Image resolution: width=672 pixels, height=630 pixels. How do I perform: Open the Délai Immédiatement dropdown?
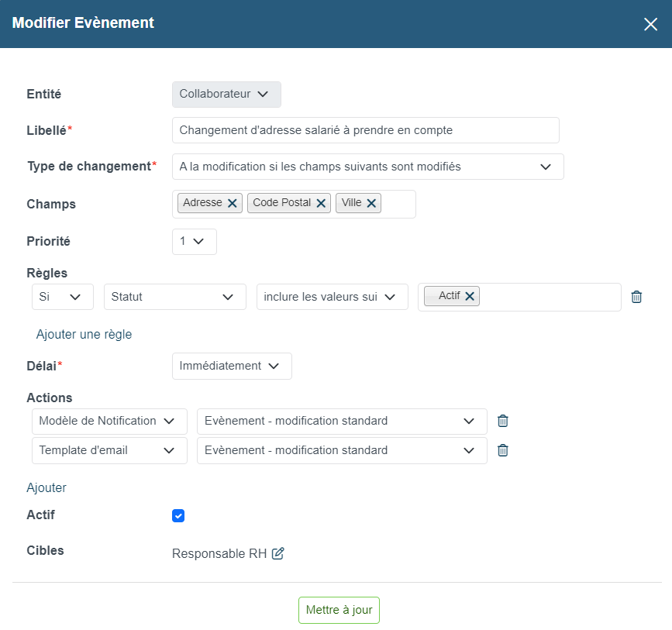pos(232,366)
